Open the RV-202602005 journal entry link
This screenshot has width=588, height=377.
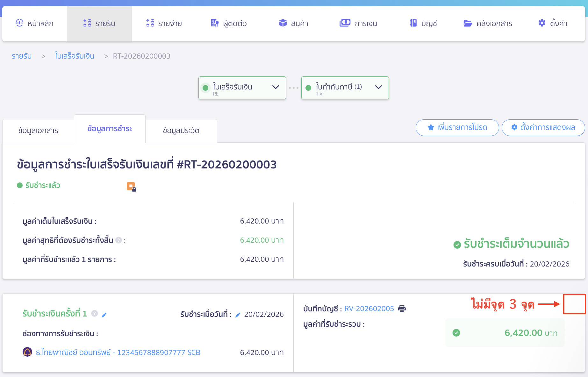[x=369, y=309]
